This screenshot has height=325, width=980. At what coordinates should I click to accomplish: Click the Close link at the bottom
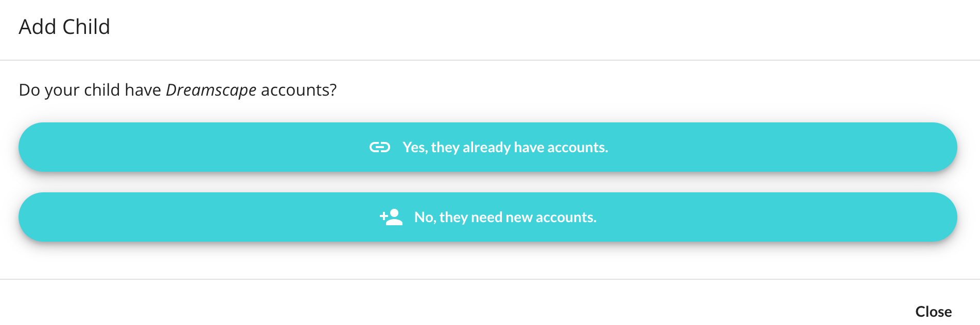click(933, 311)
